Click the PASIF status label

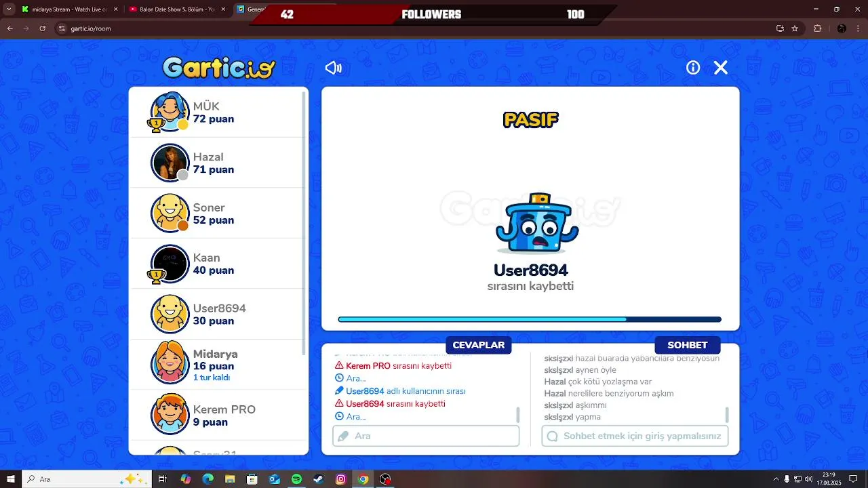click(530, 120)
